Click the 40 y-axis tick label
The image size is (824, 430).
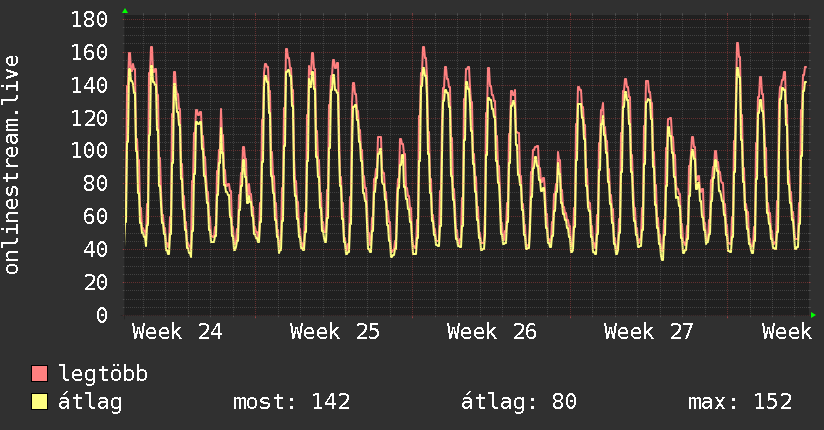coord(96,249)
